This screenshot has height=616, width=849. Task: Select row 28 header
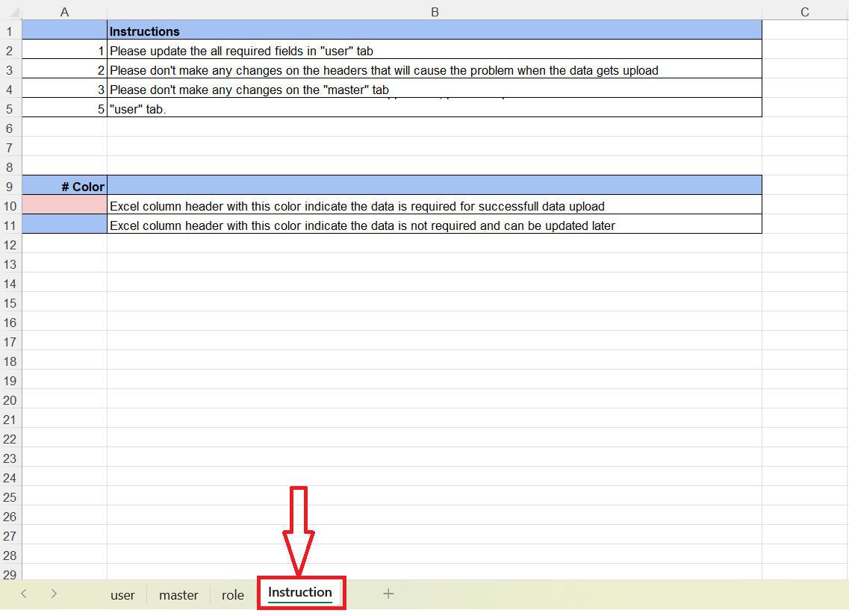(x=10, y=556)
